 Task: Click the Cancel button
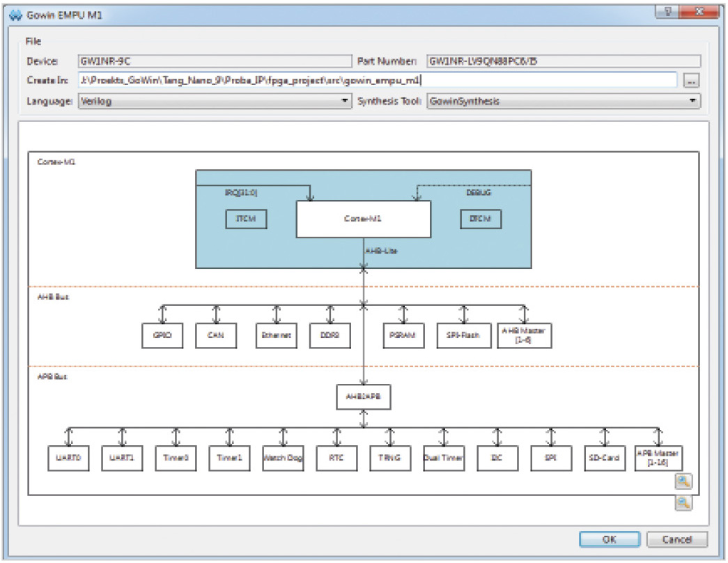tap(676, 539)
